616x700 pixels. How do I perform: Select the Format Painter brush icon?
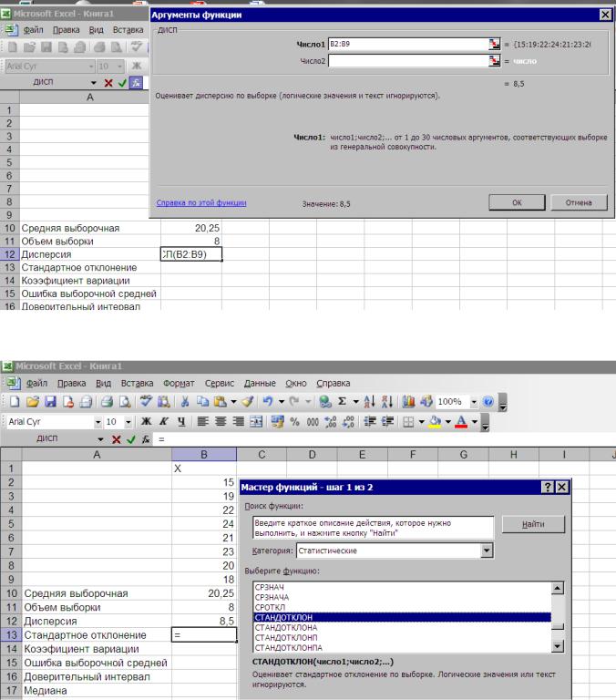(x=248, y=401)
